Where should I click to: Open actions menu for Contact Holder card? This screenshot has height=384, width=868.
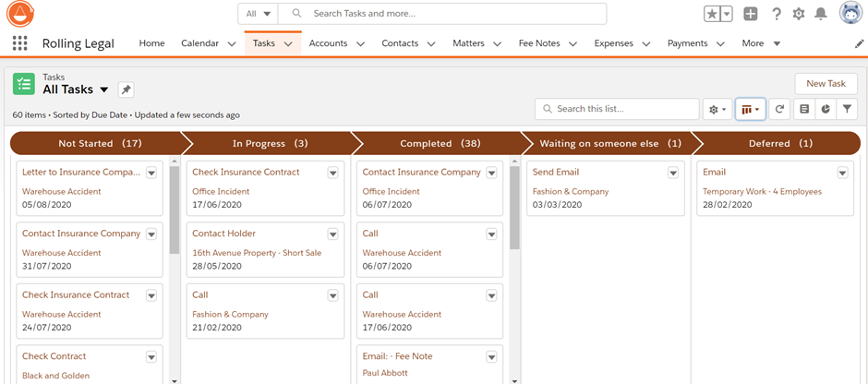click(x=332, y=234)
